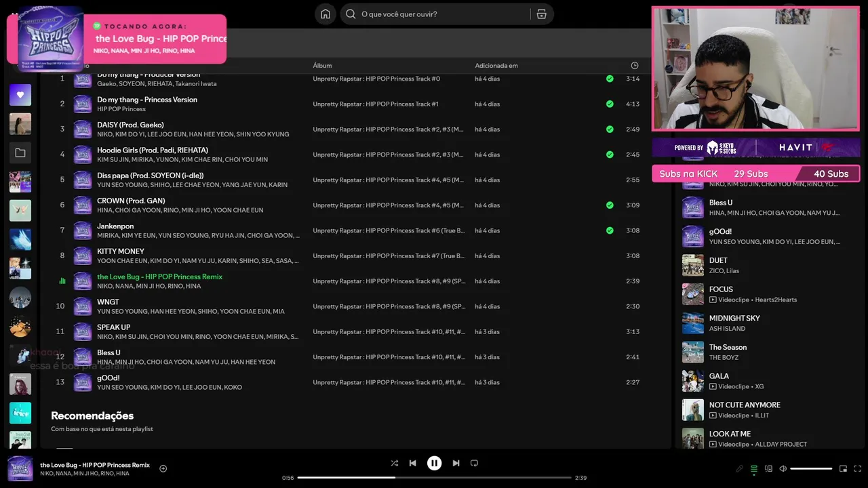The height and width of the screenshot is (488, 868).
Task: Sort by 'Adicionada em' column header
Action: pos(496,66)
